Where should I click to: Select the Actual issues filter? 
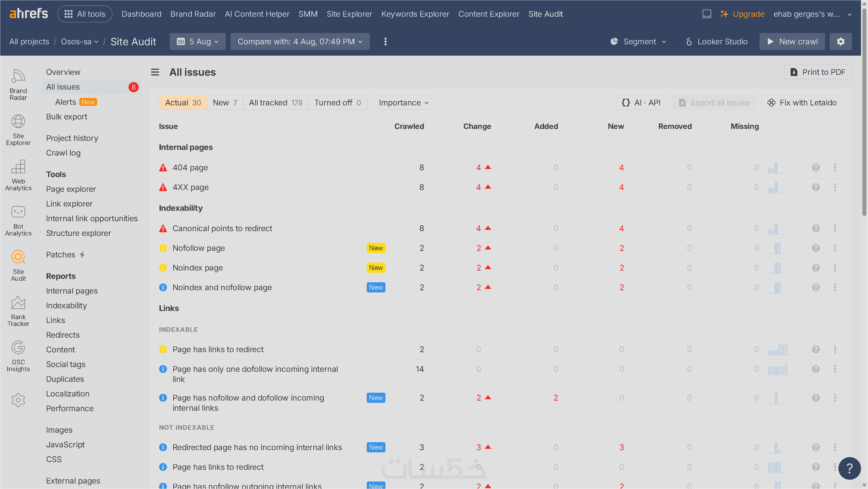coord(183,102)
